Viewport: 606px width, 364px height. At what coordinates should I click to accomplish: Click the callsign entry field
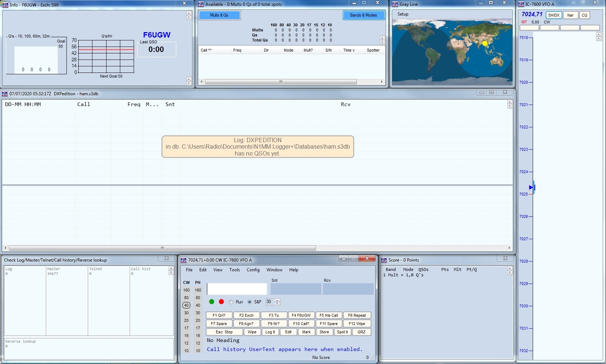click(x=237, y=289)
